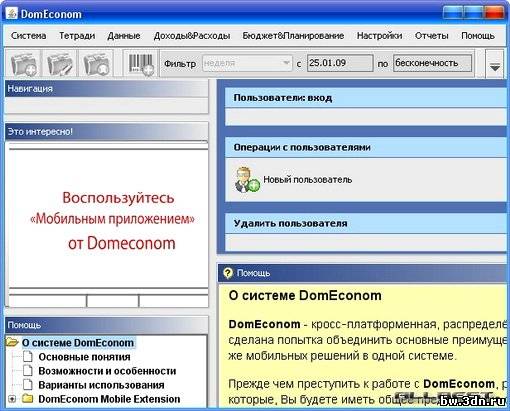Open the Бюджет&Планирование menu
The height and width of the screenshot is (411, 510).
[293, 36]
